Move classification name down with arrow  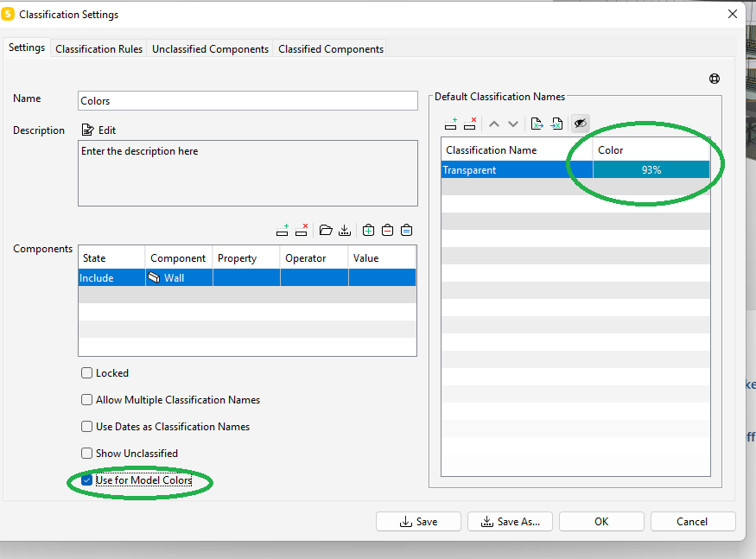[513, 124]
